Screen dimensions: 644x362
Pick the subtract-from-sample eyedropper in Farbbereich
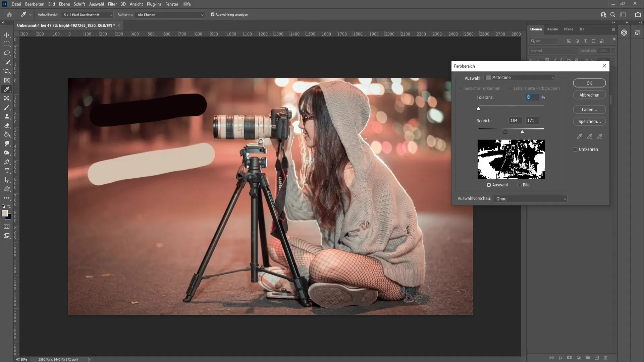pos(599,136)
